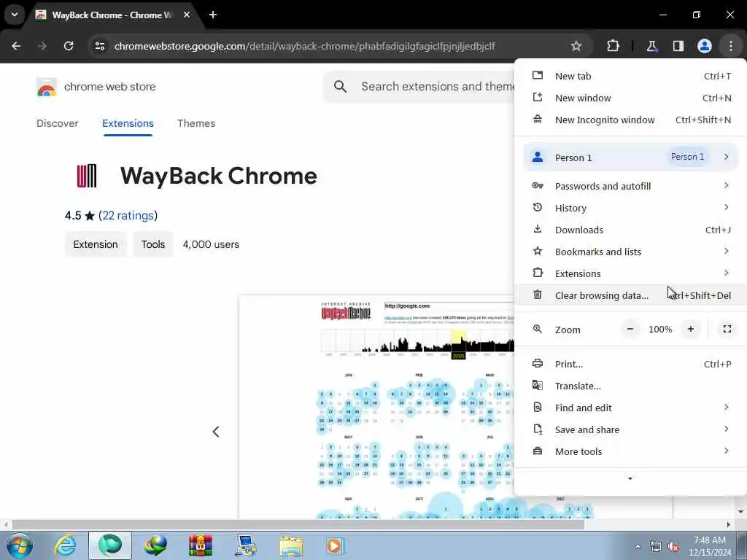Choose Clear browsing data menu item
The height and width of the screenshot is (560, 747).
630,296
